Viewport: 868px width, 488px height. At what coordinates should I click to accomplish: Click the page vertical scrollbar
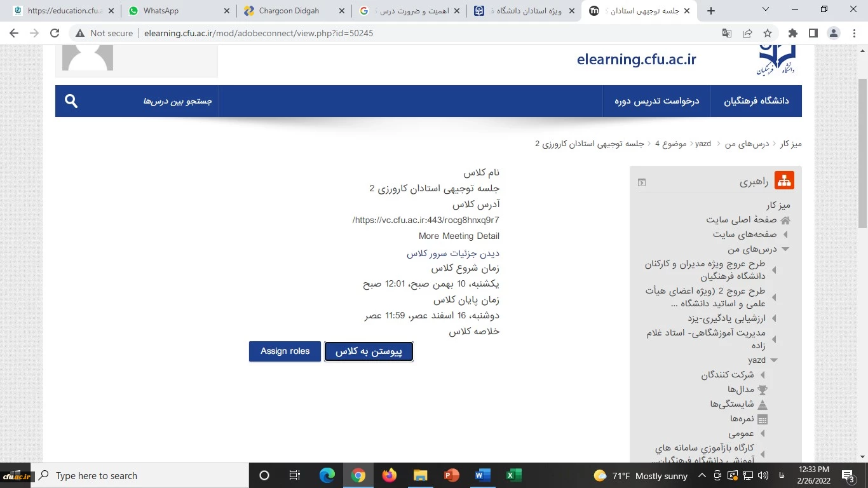(x=862, y=254)
